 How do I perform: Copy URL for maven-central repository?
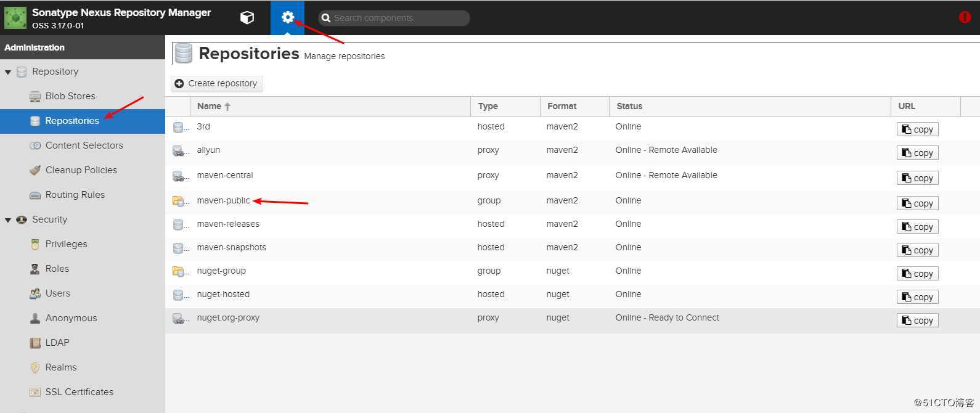coord(917,178)
